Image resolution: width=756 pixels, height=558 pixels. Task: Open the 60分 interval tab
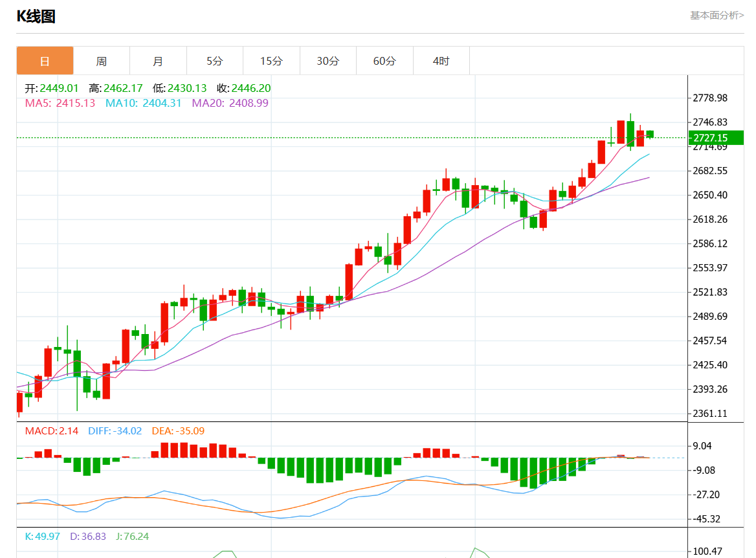[x=384, y=61]
